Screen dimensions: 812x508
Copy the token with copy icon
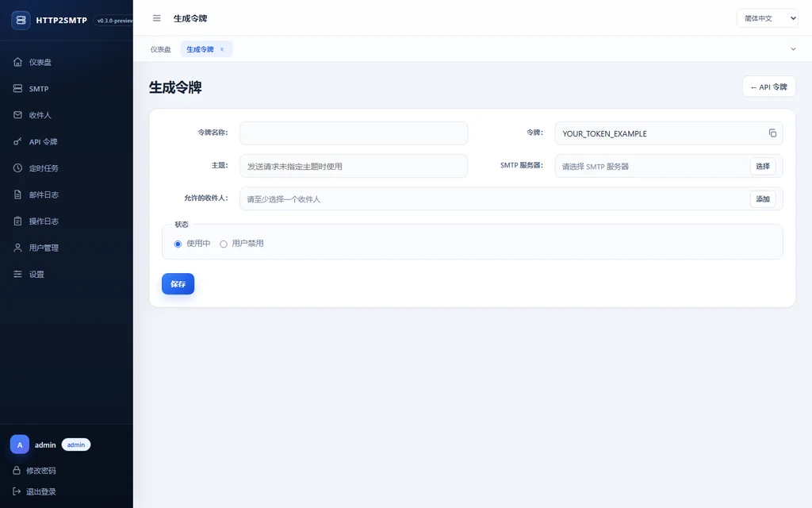pyautogui.click(x=772, y=133)
